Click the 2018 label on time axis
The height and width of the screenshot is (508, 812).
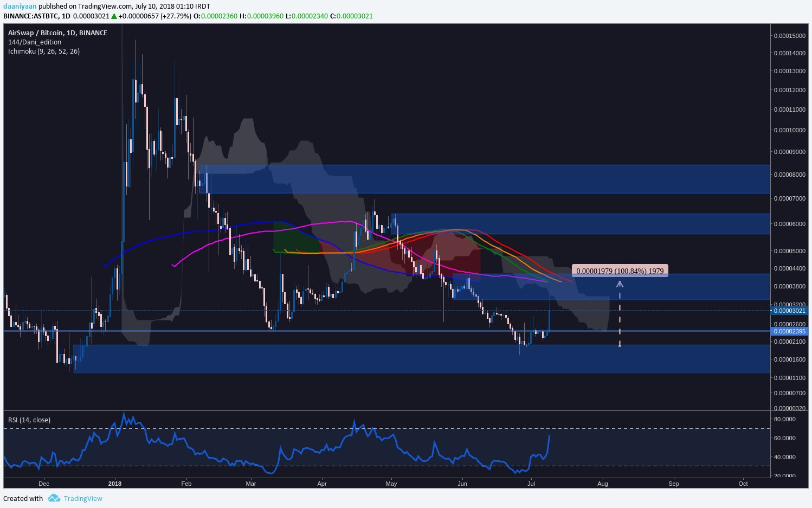click(x=115, y=484)
